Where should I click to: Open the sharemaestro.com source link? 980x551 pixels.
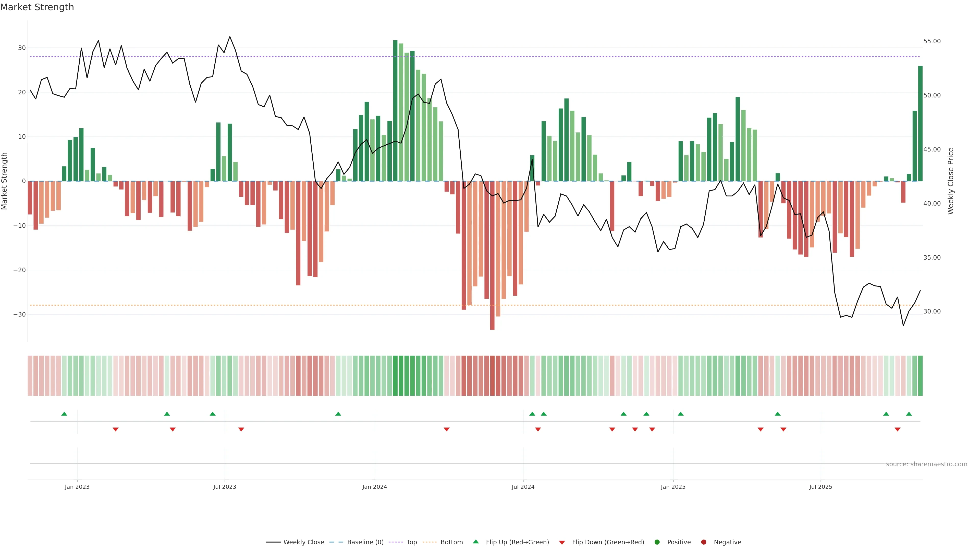926,464
